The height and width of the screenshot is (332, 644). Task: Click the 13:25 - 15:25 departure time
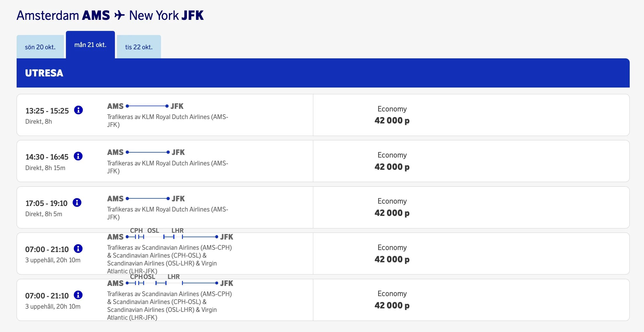47,111
